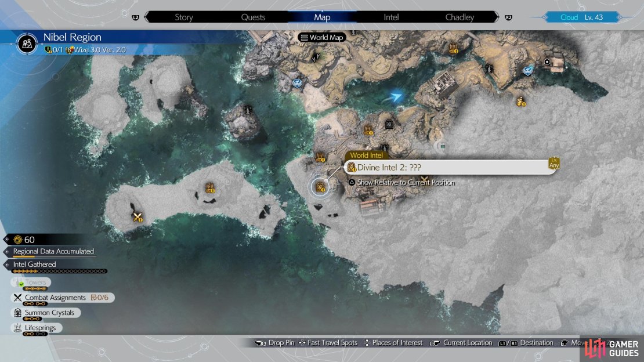Image resolution: width=644 pixels, height=362 pixels.
Task: Select the crossed-swords combat marker on the island
Action: [x=138, y=216]
